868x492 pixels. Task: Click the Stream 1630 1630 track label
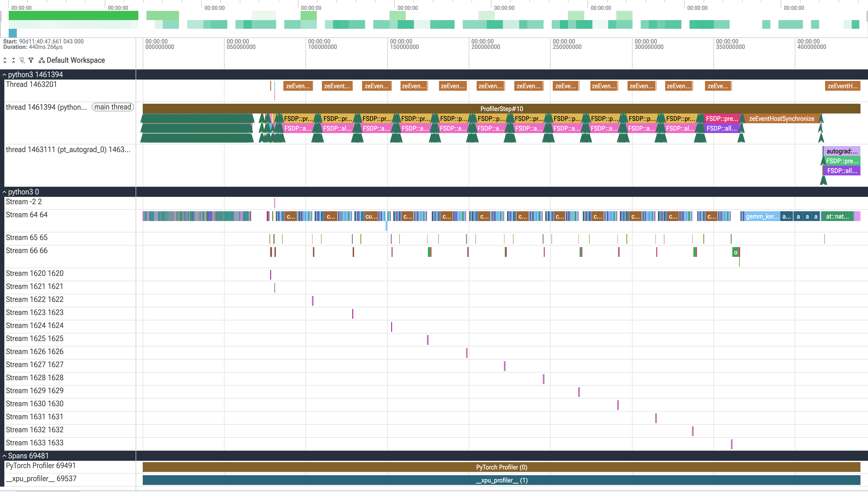[x=34, y=404]
